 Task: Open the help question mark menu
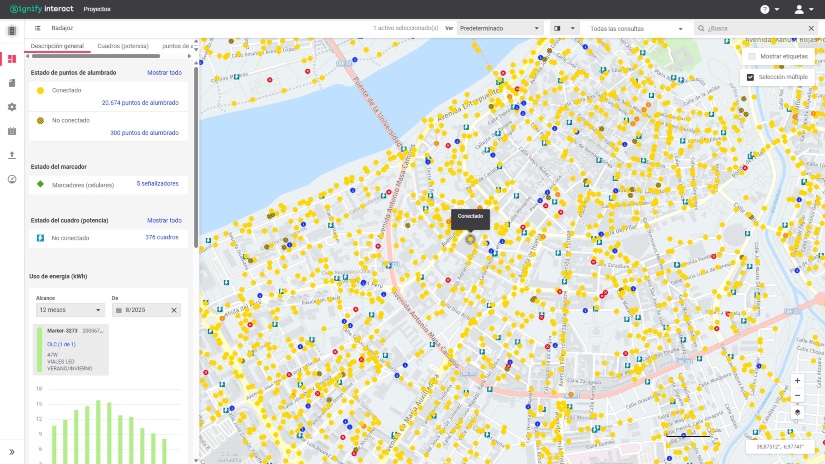(769, 9)
